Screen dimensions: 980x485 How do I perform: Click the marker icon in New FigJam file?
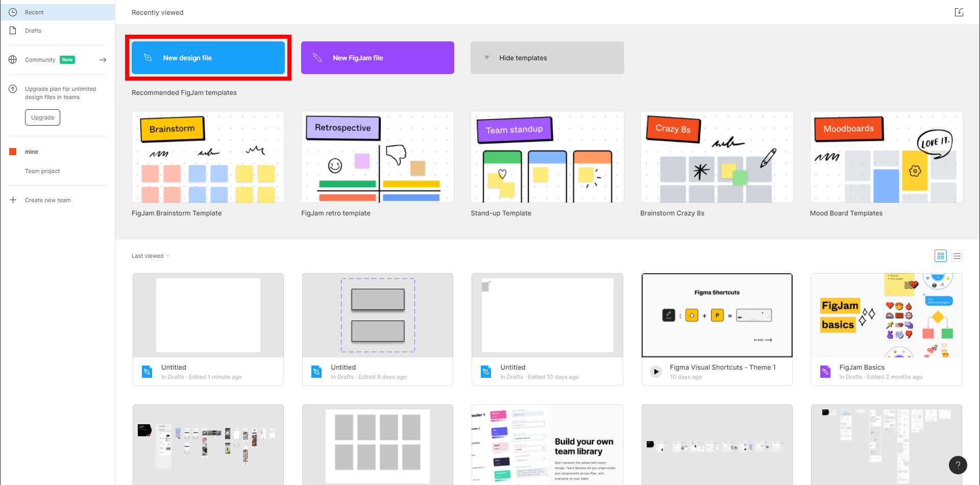click(317, 58)
